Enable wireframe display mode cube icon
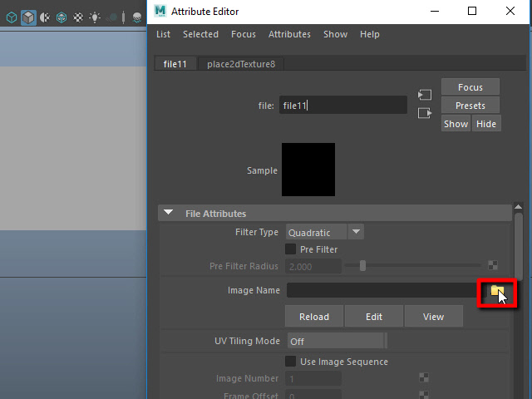Image resolution: width=532 pixels, height=399 pixels. [x=12, y=17]
